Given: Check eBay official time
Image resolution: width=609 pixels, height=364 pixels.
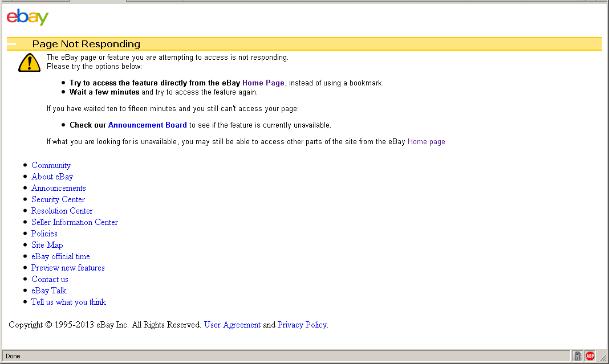Looking at the screenshot, I should pyautogui.click(x=60, y=256).
